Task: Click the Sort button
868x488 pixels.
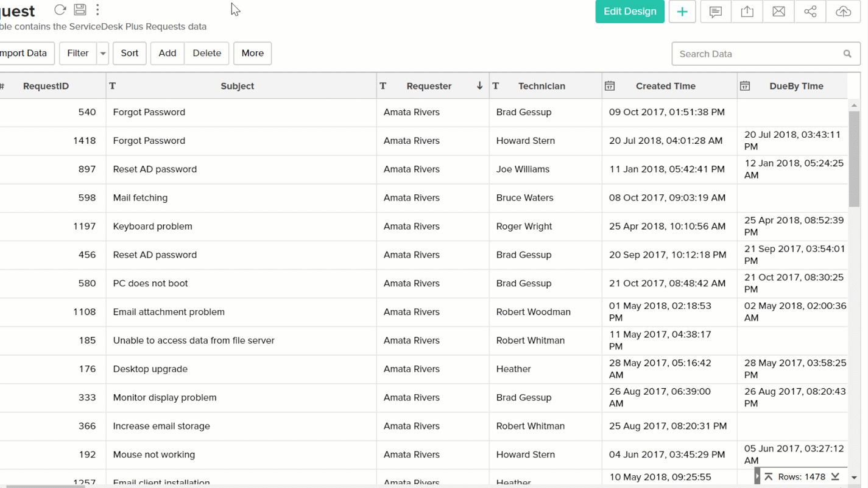Action: (x=129, y=54)
